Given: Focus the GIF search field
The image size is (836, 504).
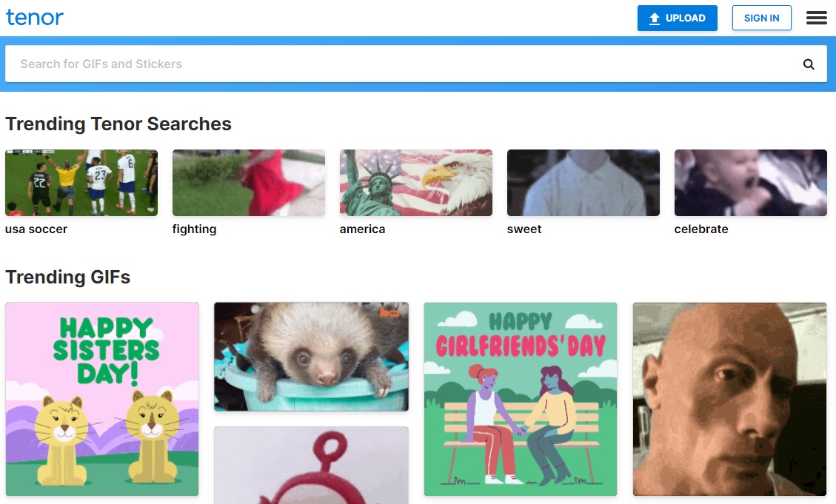Looking at the screenshot, I should coord(405,64).
